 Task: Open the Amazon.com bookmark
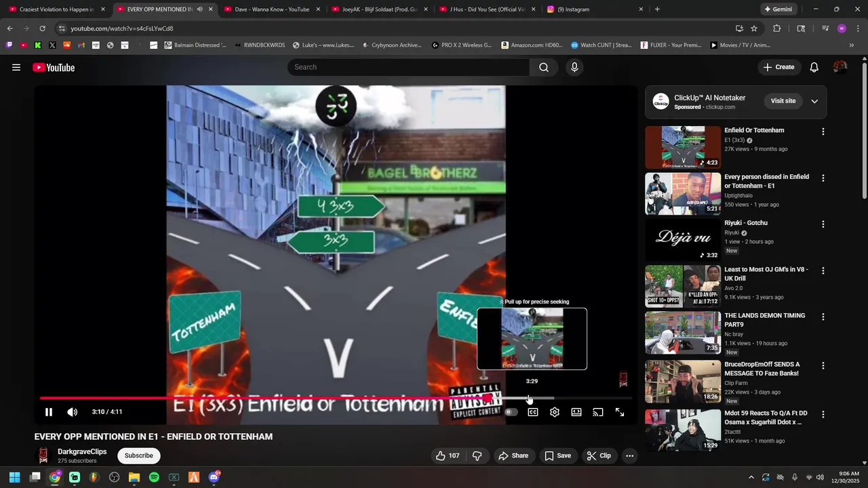532,45
